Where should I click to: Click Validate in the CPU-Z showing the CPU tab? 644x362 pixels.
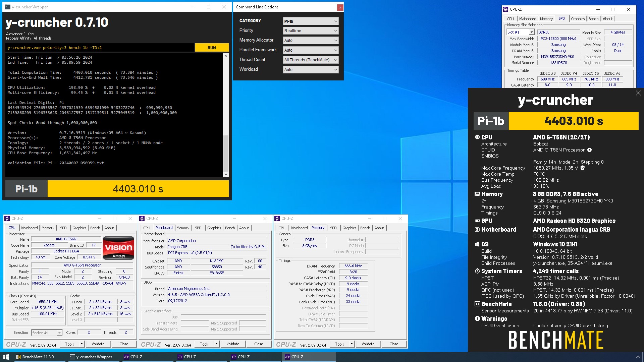(98, 344)
